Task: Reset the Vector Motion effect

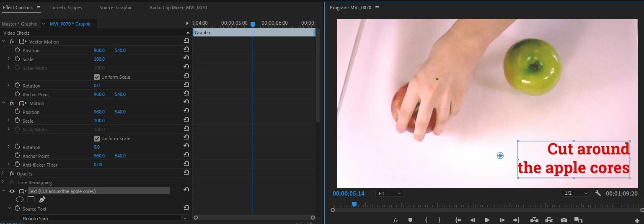Action: [186, 41]
